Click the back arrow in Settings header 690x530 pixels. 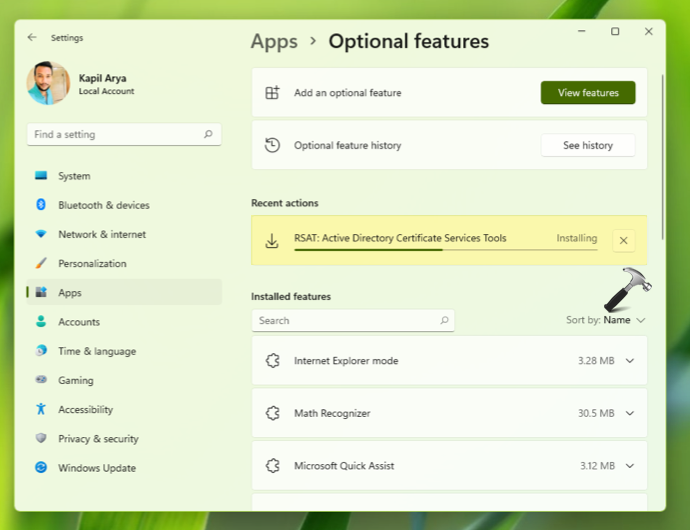point(32,38)
